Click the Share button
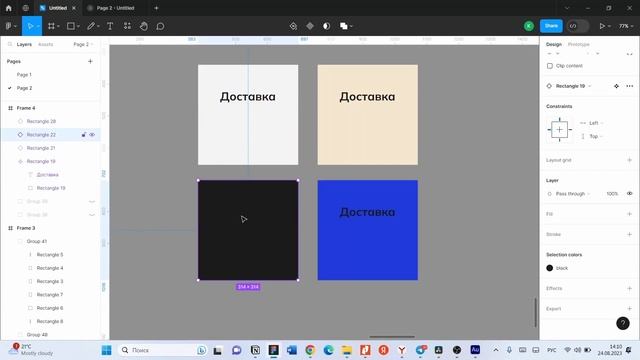 551,26
